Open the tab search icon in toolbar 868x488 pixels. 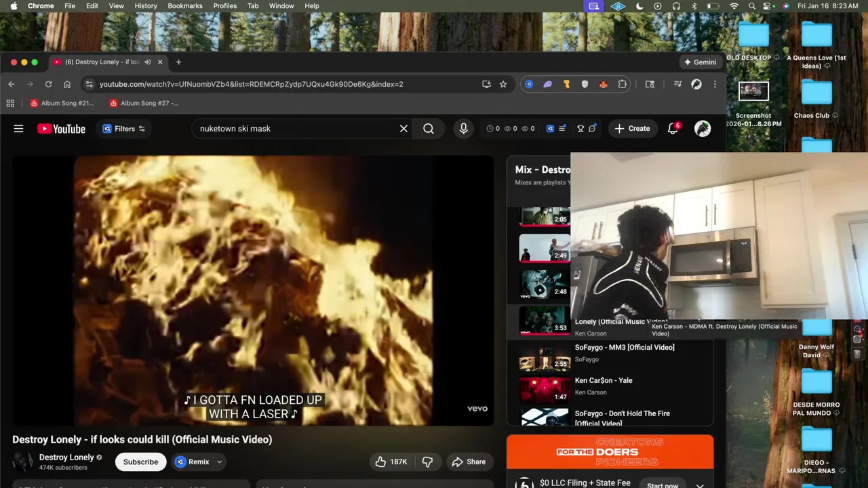(650, 84)
